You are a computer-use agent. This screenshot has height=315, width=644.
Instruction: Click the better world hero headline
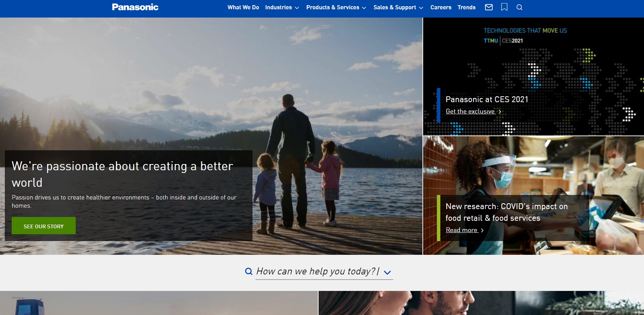coord(122,174)
